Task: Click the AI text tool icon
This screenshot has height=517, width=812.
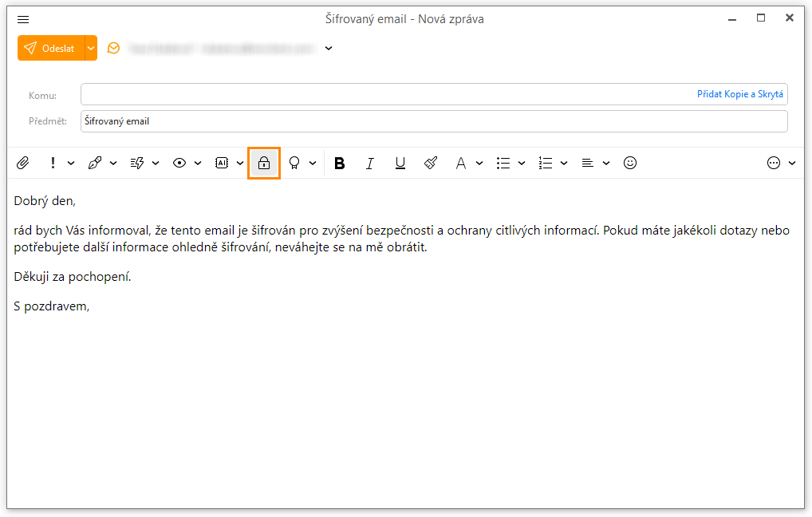Action: tap(222, 163)
